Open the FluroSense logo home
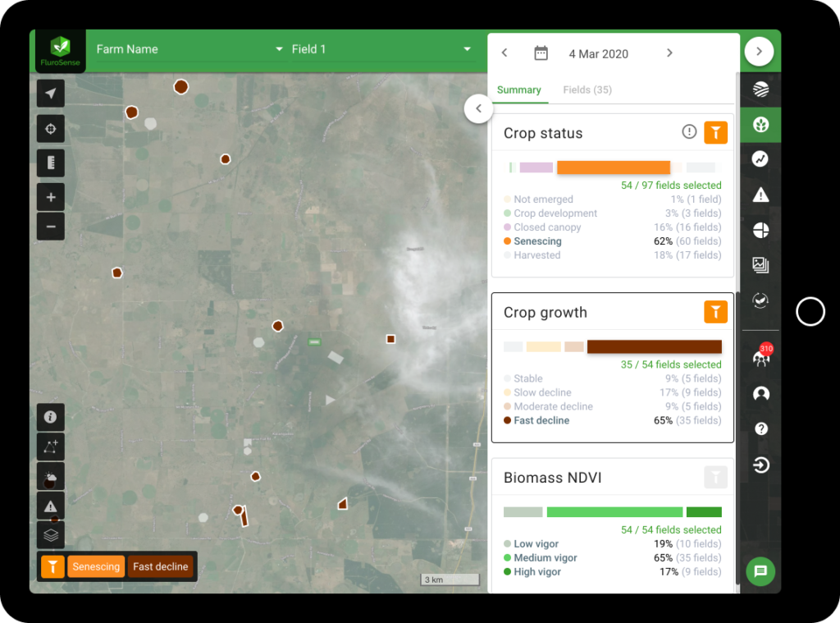The image size is (840, 623). pyautogui.click(x=60, y=51)
